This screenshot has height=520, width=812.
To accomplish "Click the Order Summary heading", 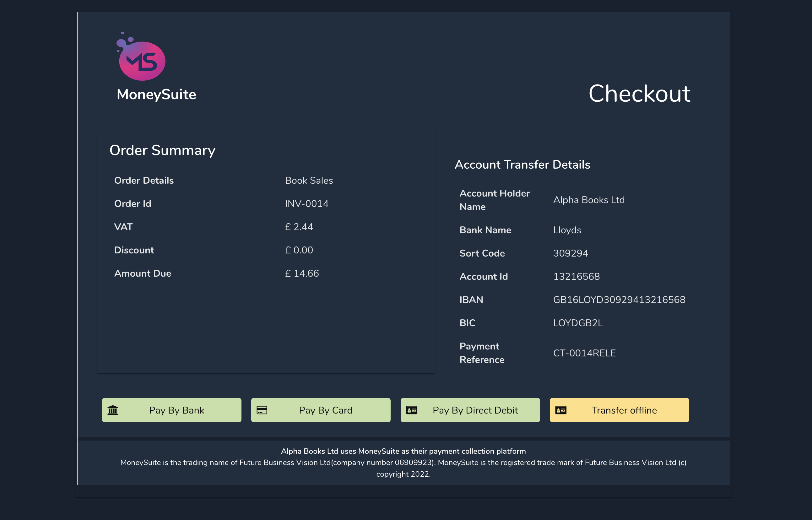I will click(162, 150).
